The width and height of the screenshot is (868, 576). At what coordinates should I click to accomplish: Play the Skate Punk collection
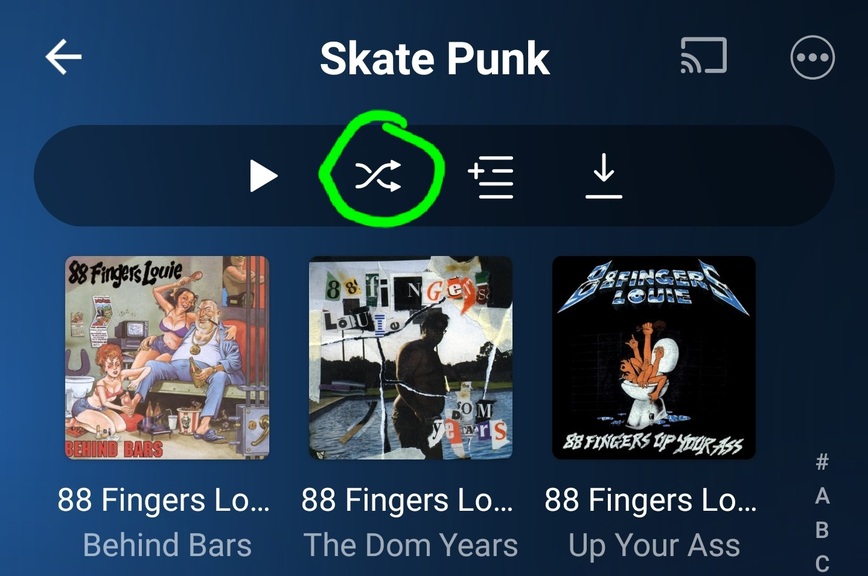click(x=264, y=176)
